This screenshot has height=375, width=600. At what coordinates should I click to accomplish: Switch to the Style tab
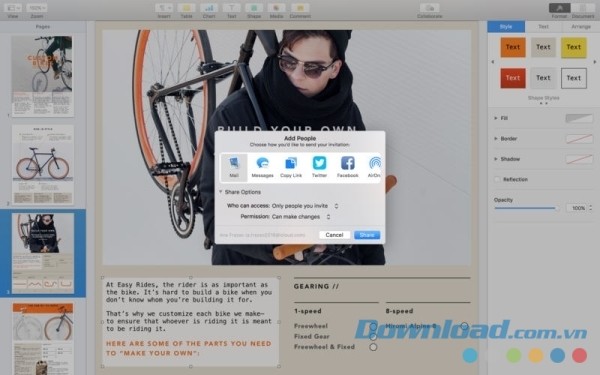(x=506, y=27)
